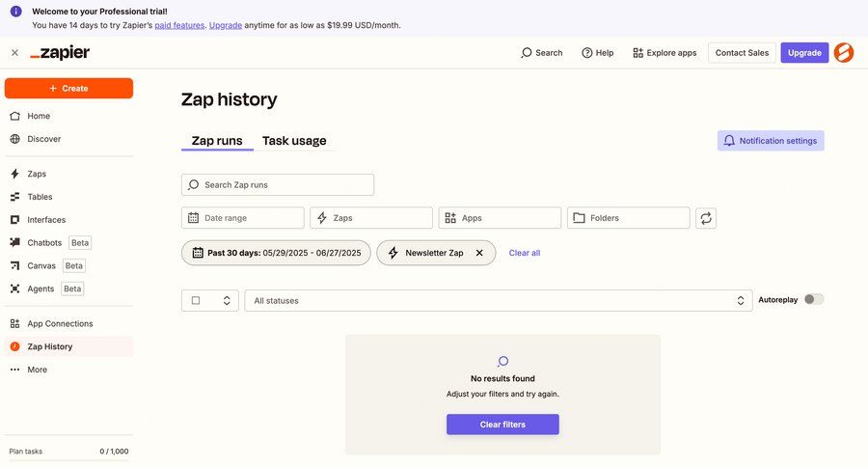Image resolution: width=868 pixels, height=467 pixels.
Task: Click the Upgrade link in banner
Action: [226, 25]
